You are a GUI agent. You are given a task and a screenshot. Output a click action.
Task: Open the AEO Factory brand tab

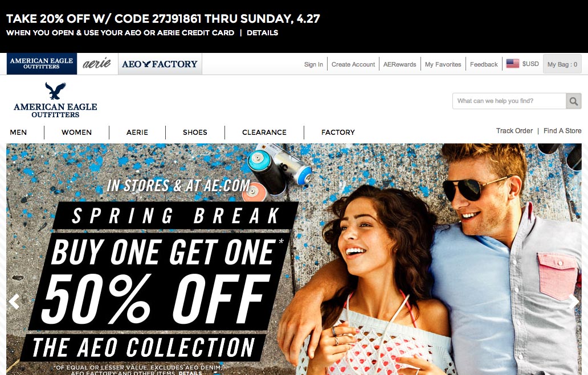pyautogui.click(x=160, y=64)
